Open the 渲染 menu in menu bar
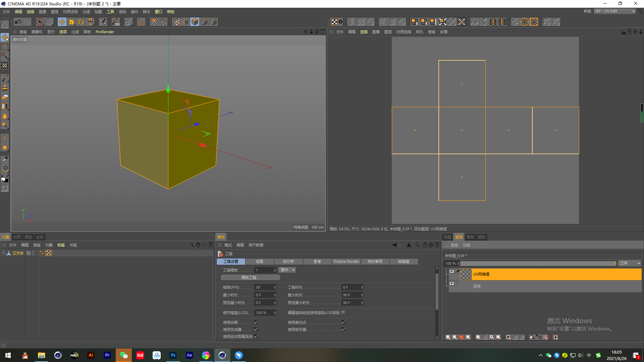The image size is (644, 362). pos(122,12)
